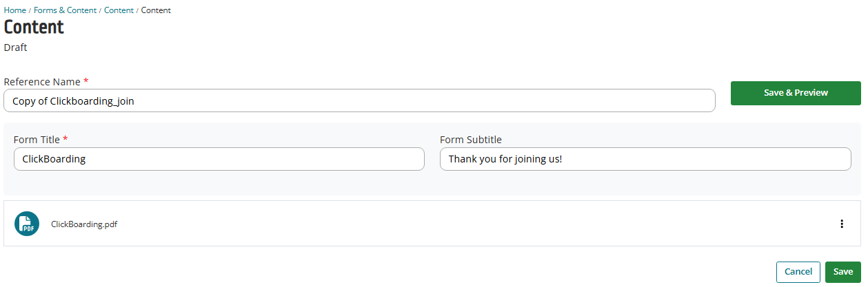Click the green Save & Preview button
Screen dimensions: 868x287
pos(796,93)
